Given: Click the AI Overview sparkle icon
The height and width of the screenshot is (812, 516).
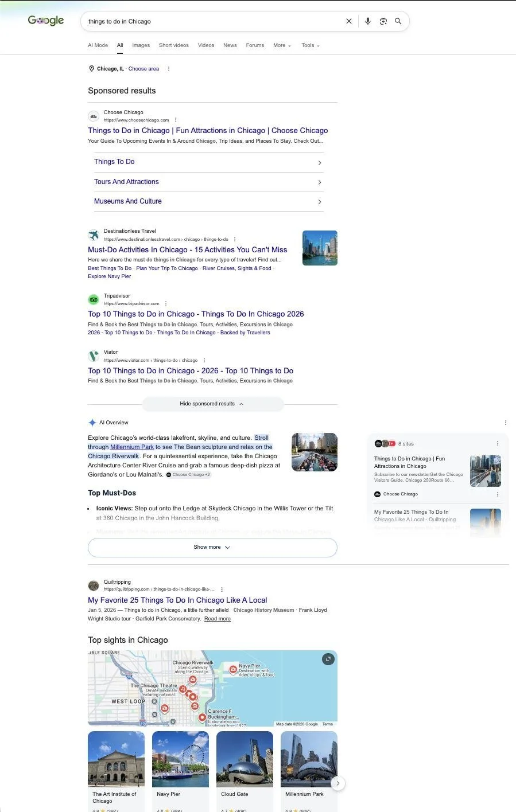Looking at the screenshot, I should 92,423.
